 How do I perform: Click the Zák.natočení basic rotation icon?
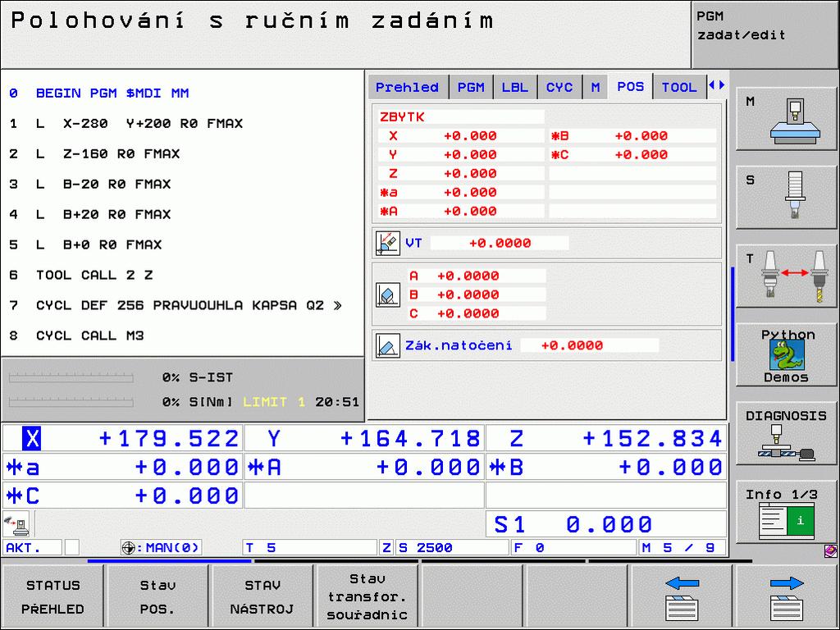tap(387, 345)
